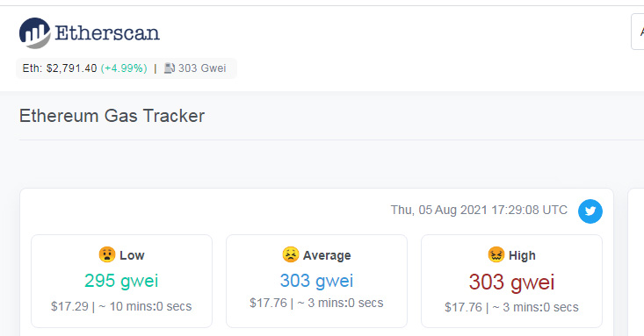Screen dimensions: 644x336
Task: Click the blue 303 gwei average value
Action: pos(316,281)
